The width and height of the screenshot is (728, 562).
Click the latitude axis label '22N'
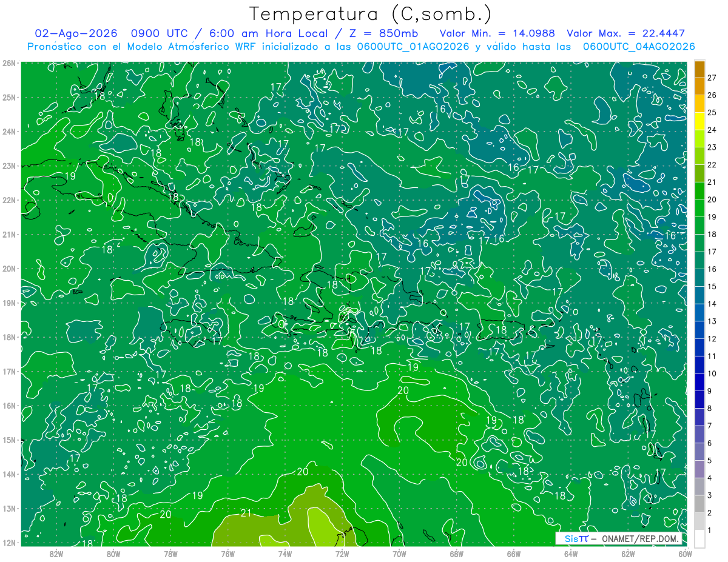[9, 200]
